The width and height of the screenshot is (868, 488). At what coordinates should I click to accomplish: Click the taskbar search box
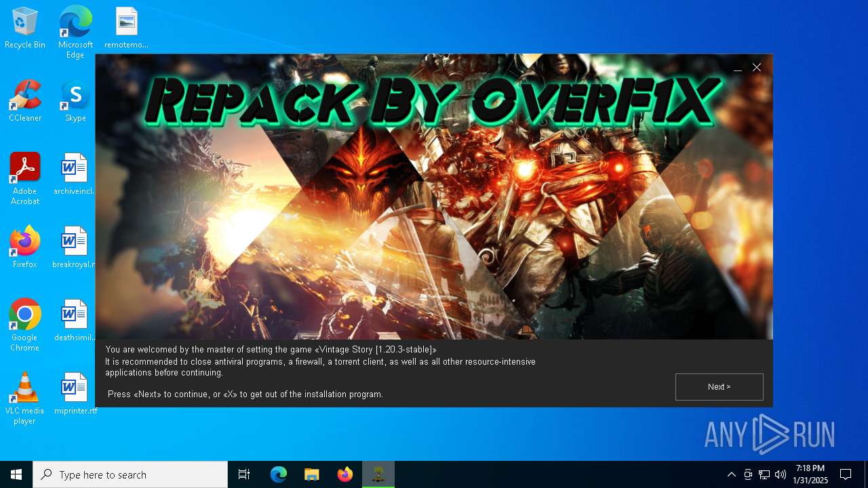pos(130,474)
